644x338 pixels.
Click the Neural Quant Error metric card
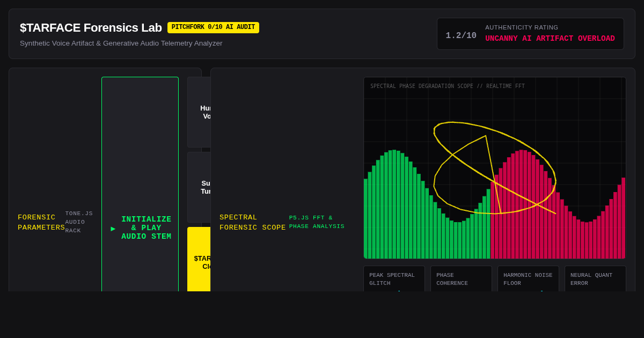(595, 279)
